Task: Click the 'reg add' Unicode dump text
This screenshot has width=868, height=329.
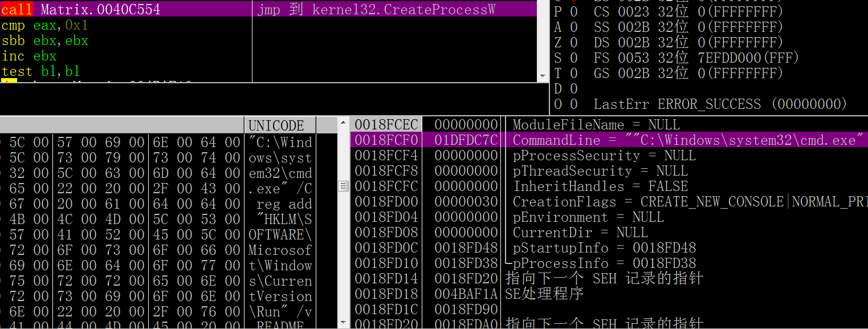Action: (x=284, y=203)
